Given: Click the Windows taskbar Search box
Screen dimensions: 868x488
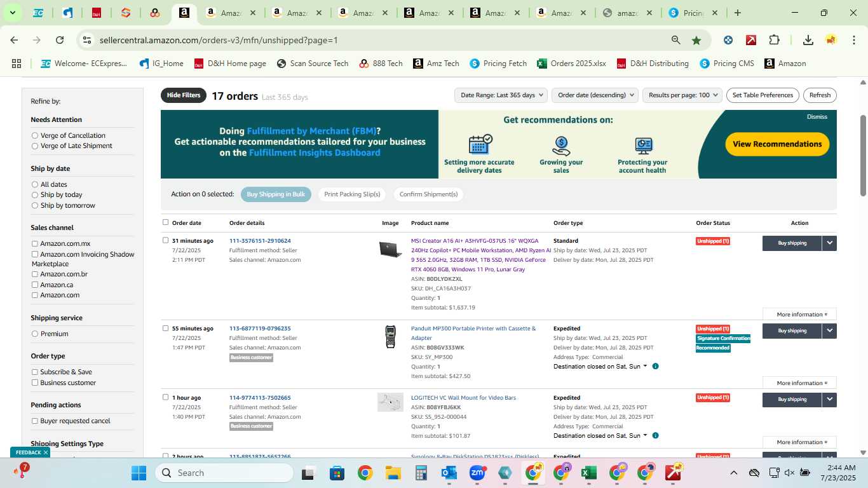Looking at the screenshot, I should click(224, 473).
